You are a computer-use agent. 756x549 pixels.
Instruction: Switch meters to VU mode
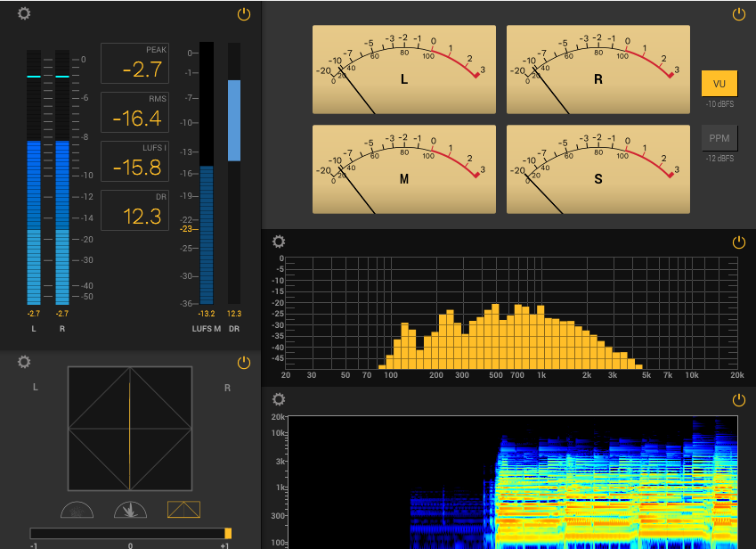click(x=719, y=84)
